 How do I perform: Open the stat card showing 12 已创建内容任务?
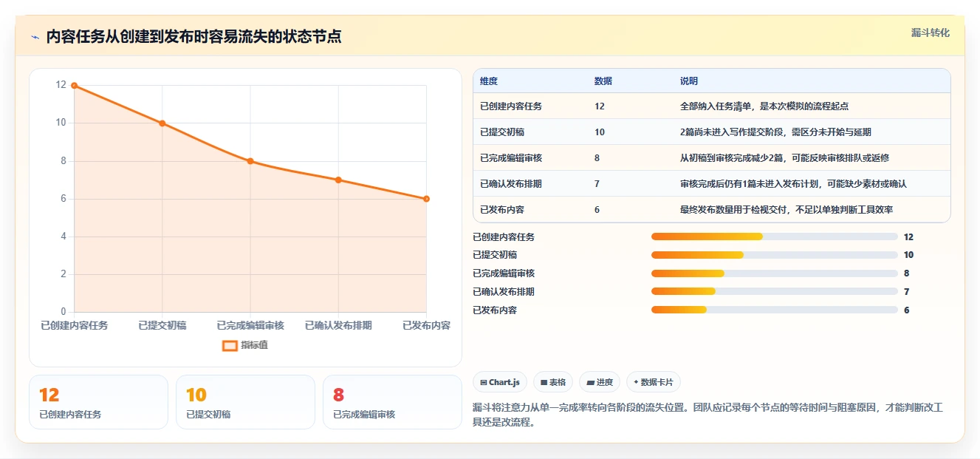(x=98, y=402)
